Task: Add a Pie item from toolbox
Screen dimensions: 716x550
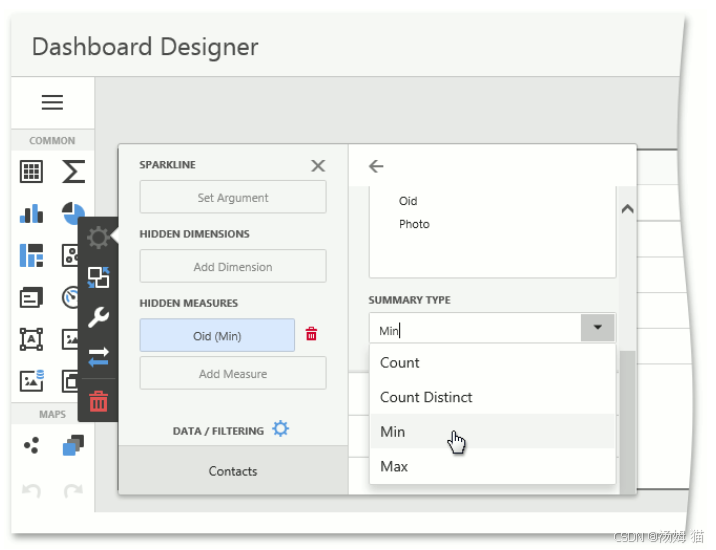Action: tap(73, 213)
